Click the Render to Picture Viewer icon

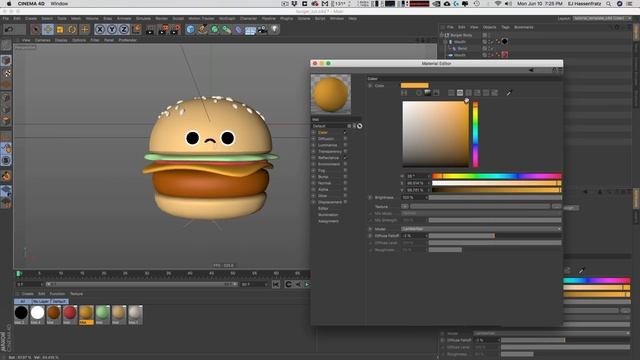point(163,29)
